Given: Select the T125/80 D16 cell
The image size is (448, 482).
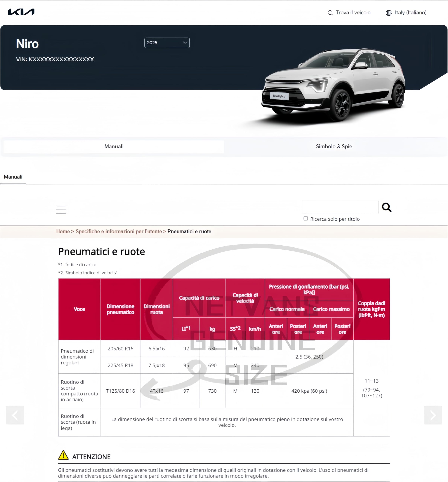Looking at the screenshot, I should click(x=120, y=391).
